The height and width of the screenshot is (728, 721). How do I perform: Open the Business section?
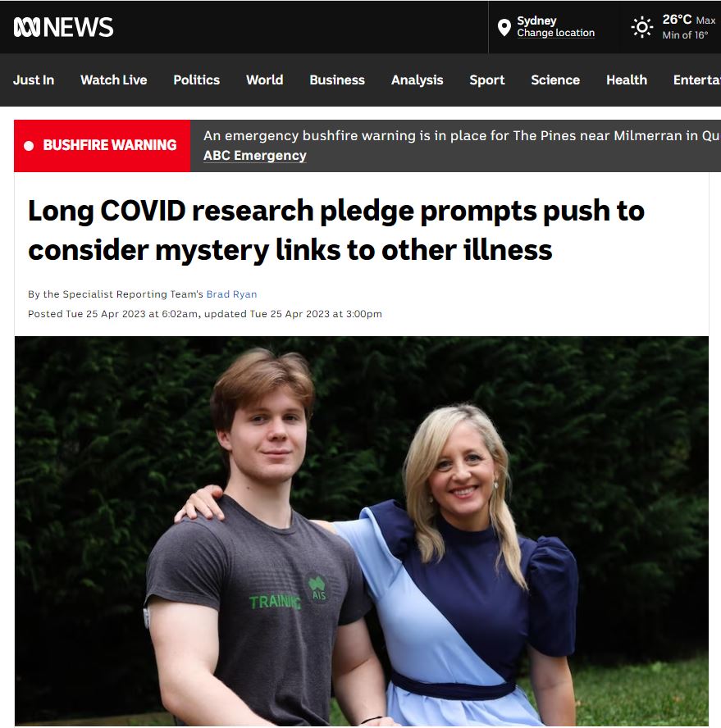point(337,80)
